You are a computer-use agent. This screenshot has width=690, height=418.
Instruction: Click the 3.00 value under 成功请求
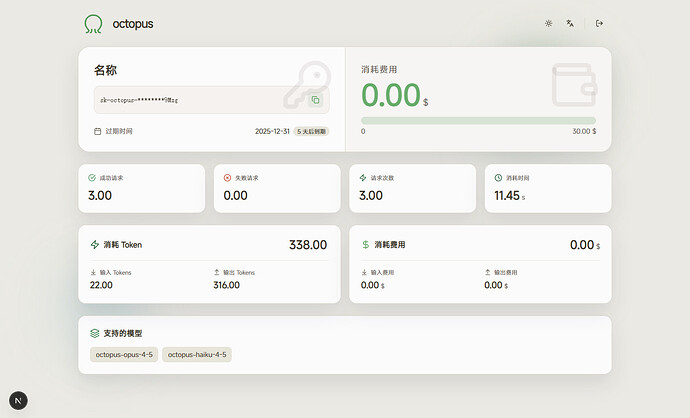(x=100, y=196)
